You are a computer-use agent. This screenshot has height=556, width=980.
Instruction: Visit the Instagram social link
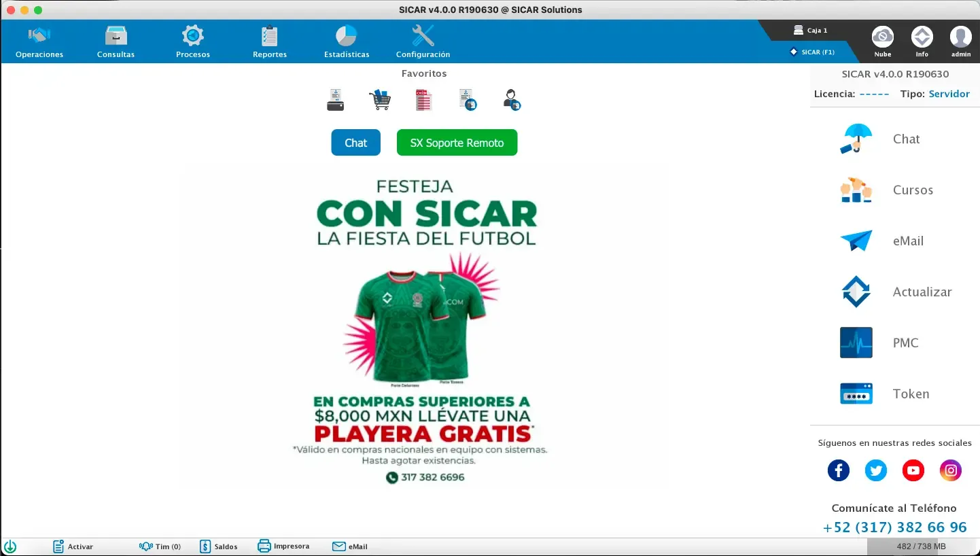pos(951,470)
